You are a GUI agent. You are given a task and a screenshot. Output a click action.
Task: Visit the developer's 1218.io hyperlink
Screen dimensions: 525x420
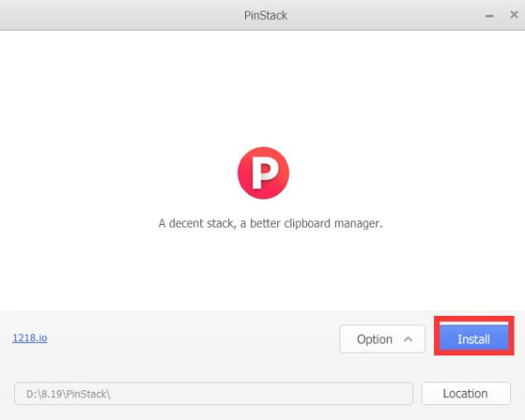tap(30, 338)
